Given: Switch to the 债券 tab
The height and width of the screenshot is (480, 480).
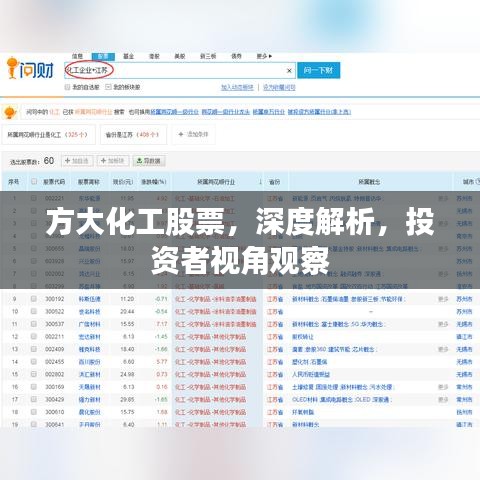Looking at the screenshot, I should [x=236, y=56].
